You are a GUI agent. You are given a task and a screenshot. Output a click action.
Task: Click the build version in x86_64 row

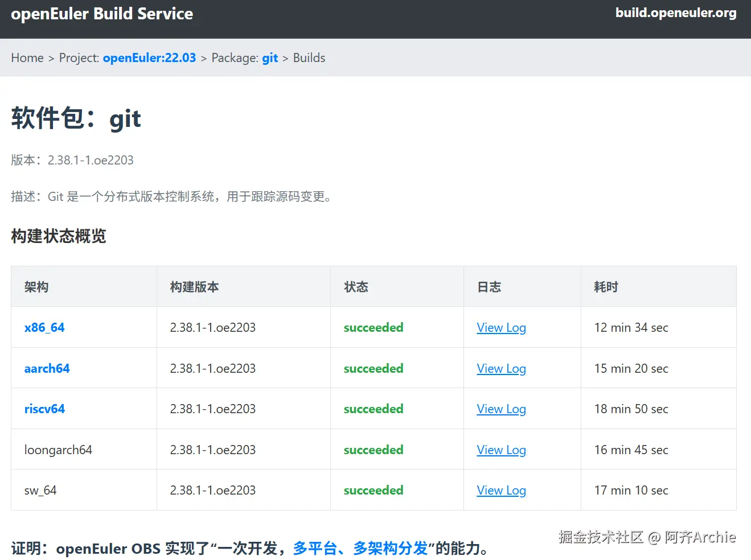[x=213, y=328]
